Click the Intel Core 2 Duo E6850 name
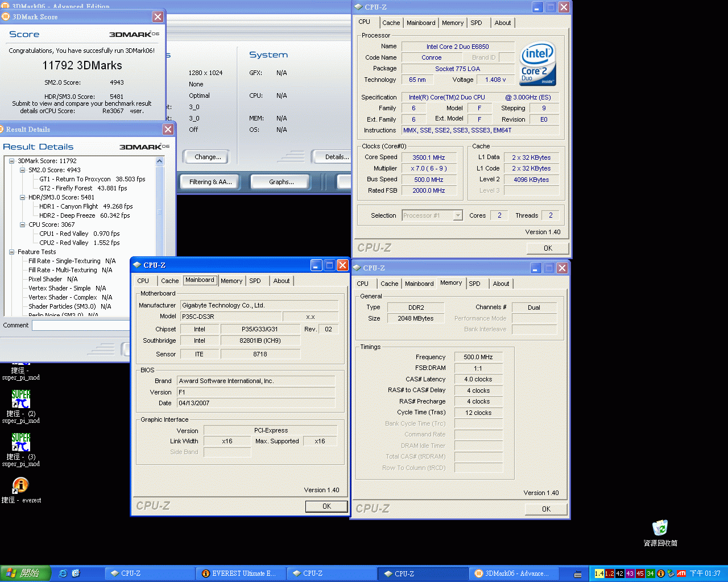728x582 pixels. point(458,47)
